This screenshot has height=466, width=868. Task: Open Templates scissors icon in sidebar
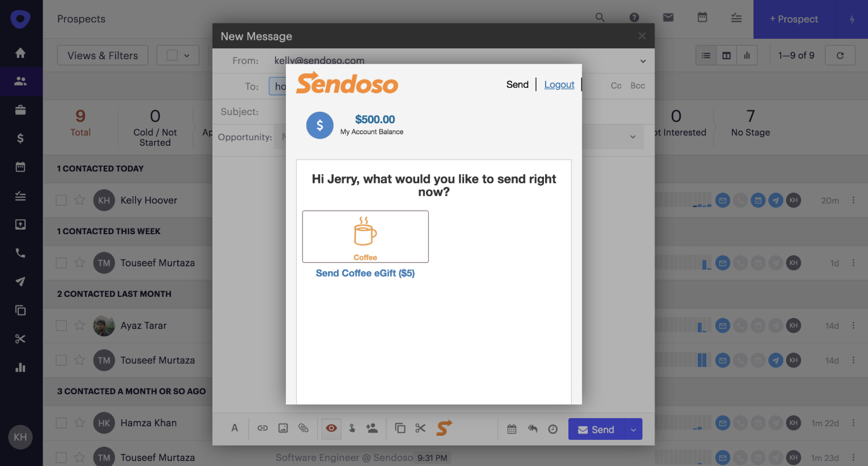point(21,339)
